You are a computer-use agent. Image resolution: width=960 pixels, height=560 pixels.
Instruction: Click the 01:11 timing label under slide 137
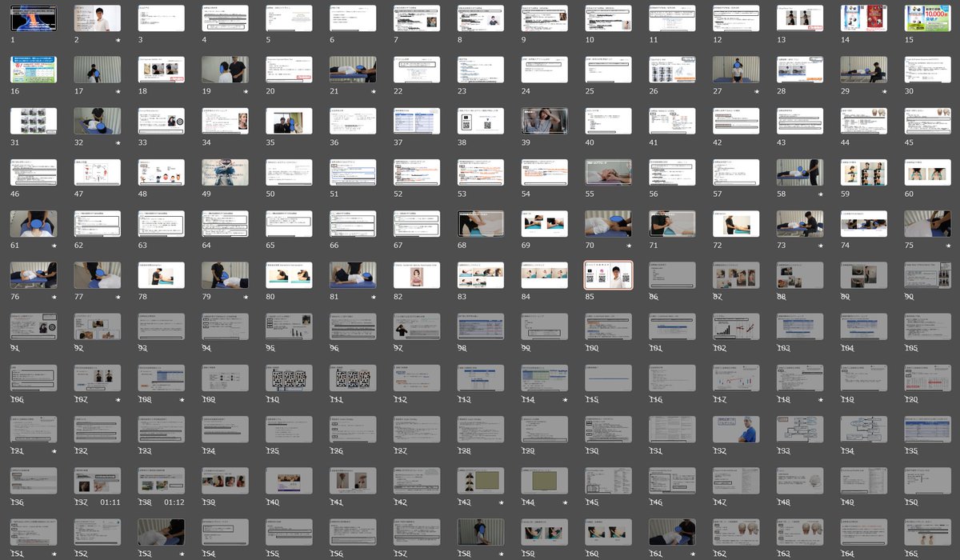(x=110, y=502)
